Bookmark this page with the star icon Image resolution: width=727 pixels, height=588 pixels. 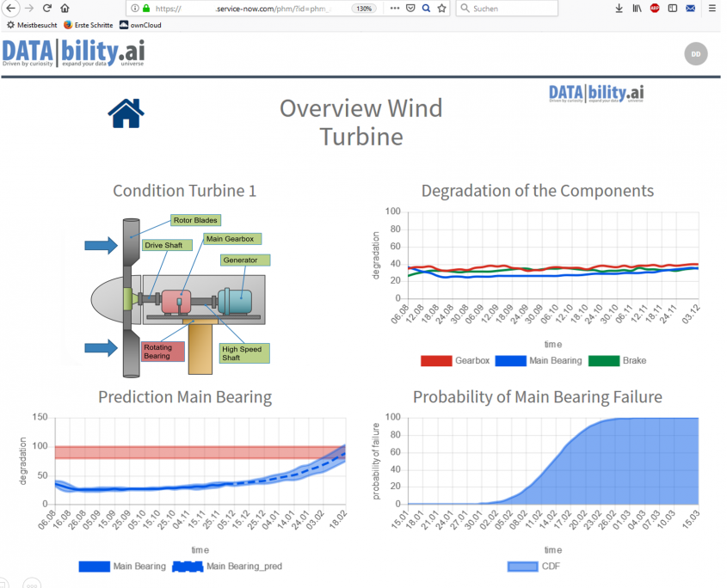coord(442,9)
